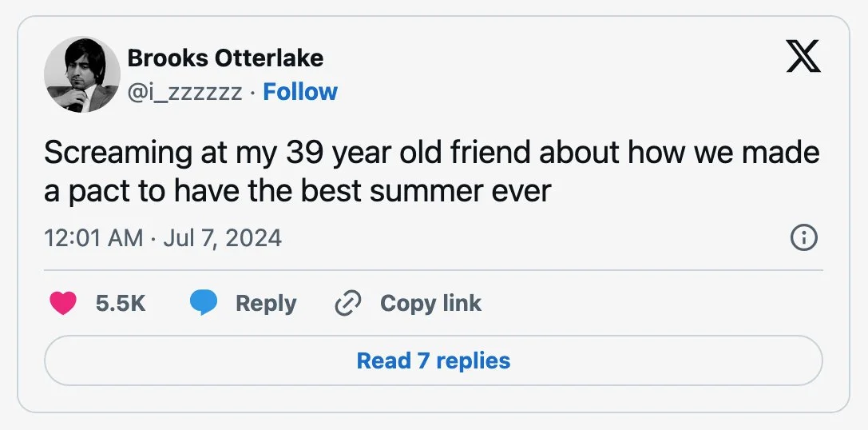Click the word "replies" in the bottom button

point(474,360)
